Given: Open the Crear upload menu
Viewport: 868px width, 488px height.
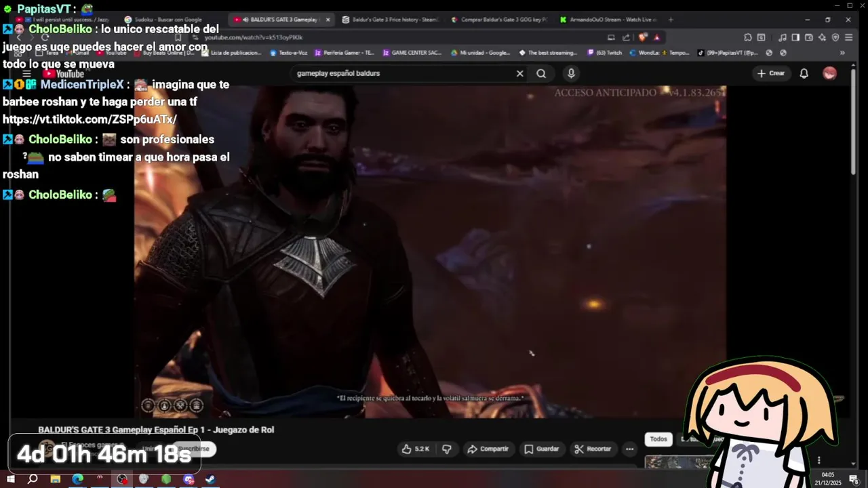Looking at the screenshot, I should (771, 73).
